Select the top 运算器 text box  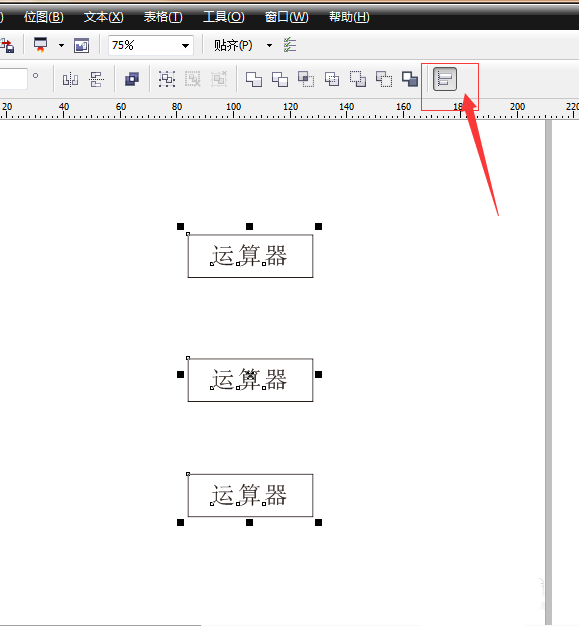point(250,256)
